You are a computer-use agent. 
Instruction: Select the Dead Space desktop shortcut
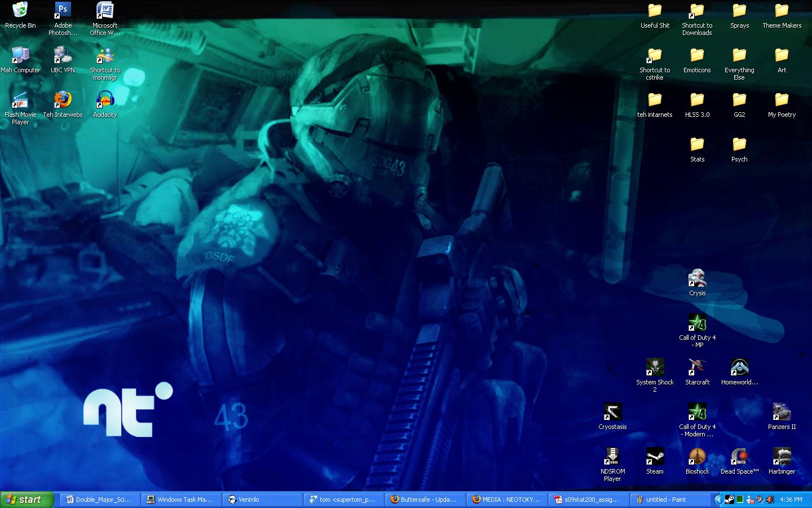[739, 461]
